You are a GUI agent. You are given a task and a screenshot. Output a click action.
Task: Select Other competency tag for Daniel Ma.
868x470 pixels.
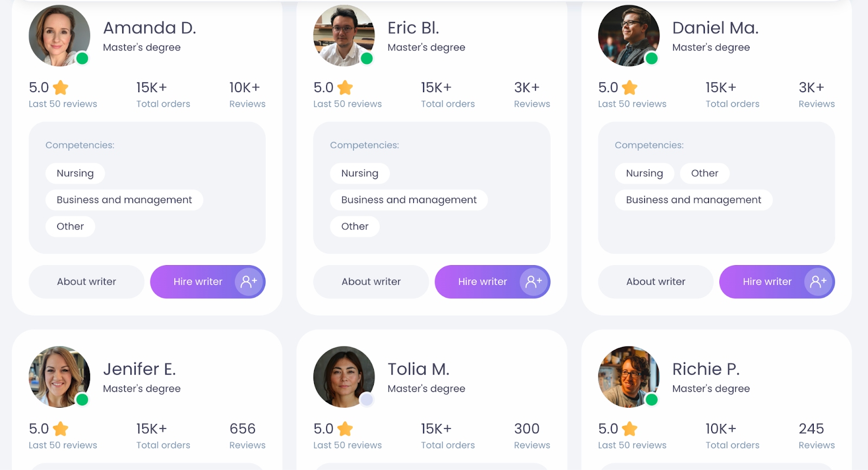click(704, 173)
